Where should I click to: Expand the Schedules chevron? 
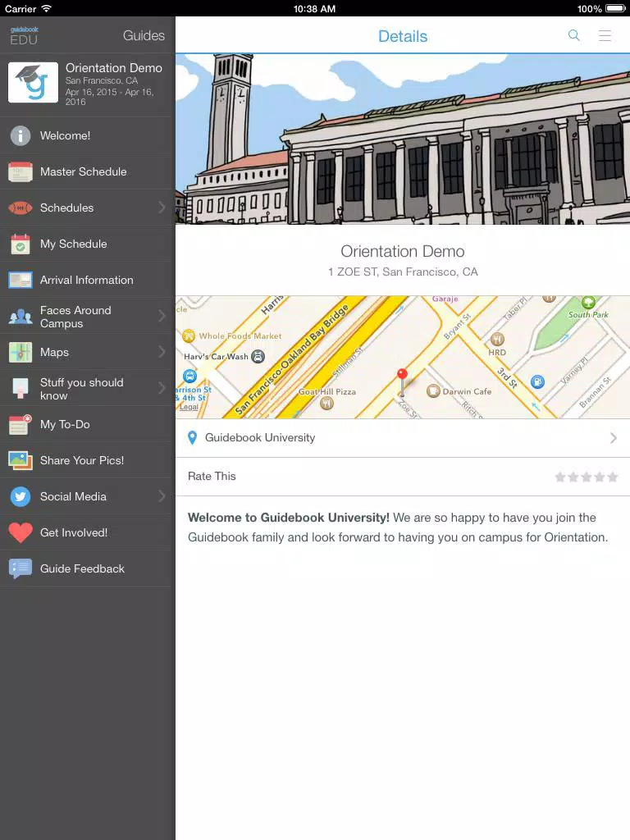162,208
